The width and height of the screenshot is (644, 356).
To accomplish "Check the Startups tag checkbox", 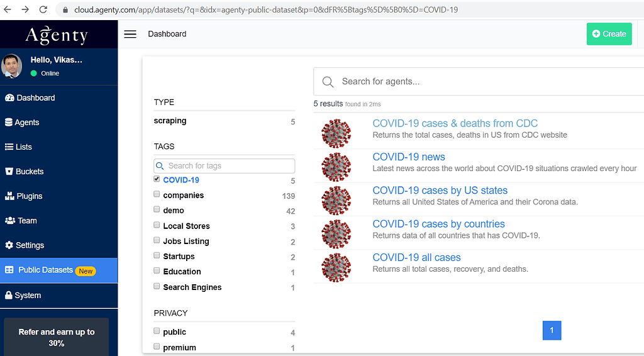I will tap(157, 255).
